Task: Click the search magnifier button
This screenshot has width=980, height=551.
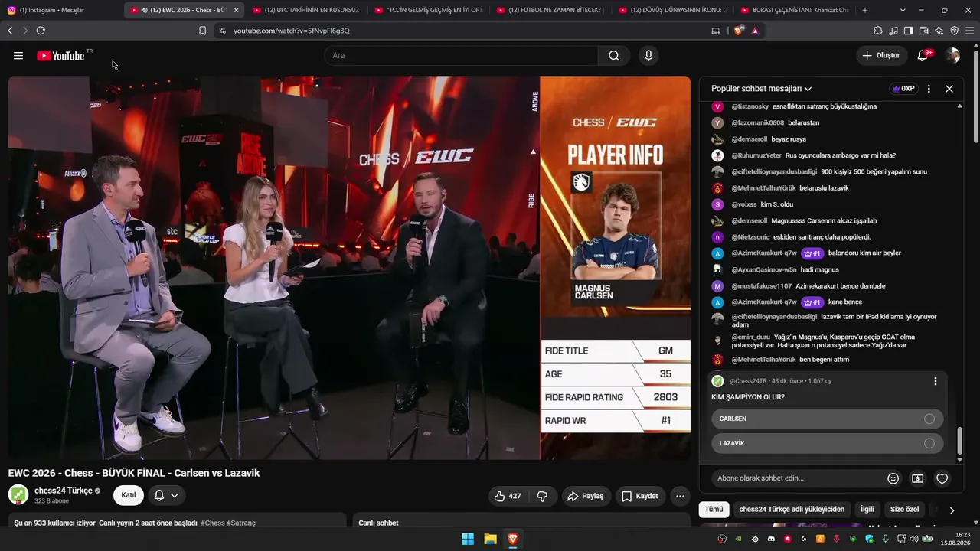Action: click(614, 56)
